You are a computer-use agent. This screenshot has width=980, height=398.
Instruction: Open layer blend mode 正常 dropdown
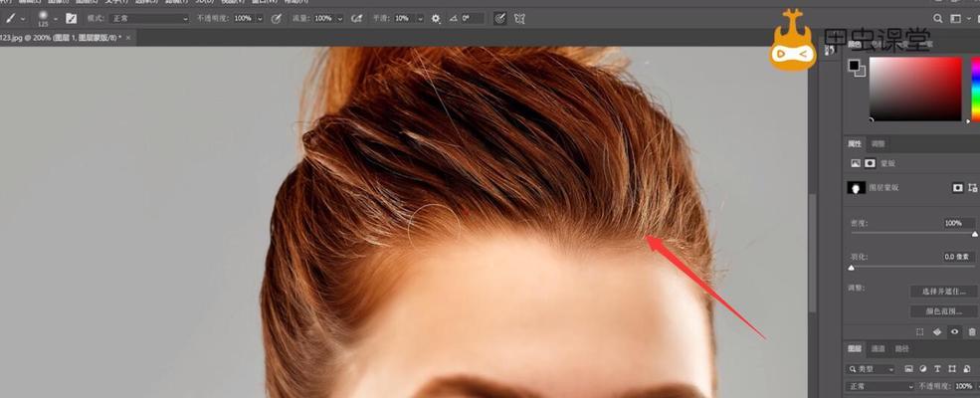881,387
